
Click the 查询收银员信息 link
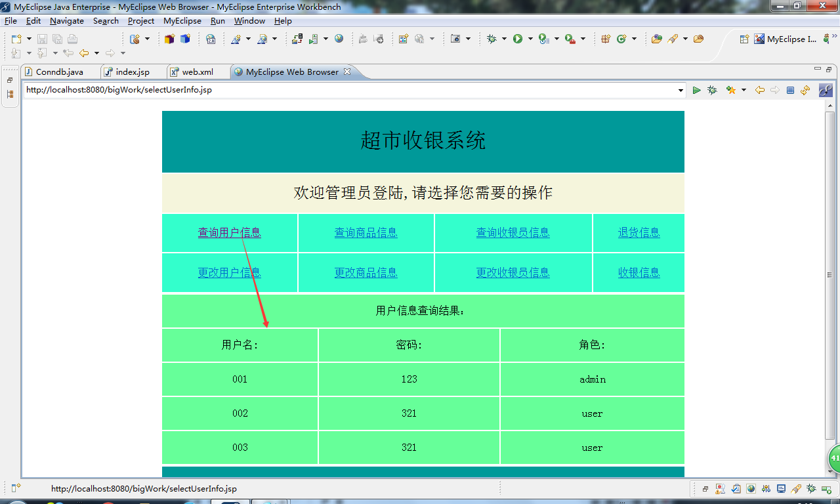pyautogui.click(x=513, y=232)
